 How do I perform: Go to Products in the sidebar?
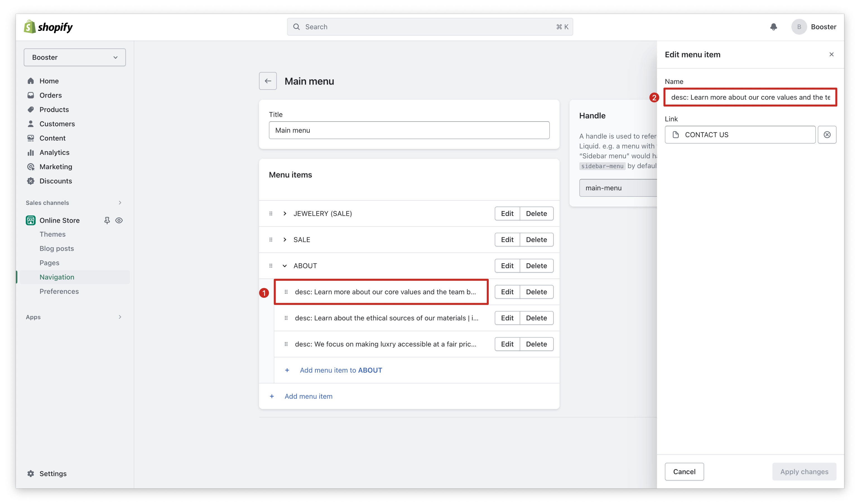coord(54,110)
